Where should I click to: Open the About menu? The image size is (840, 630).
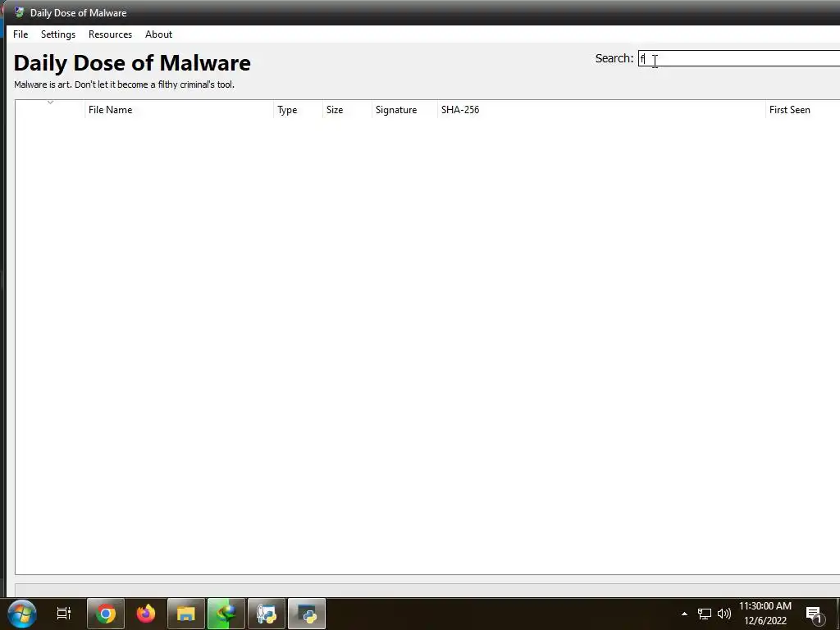[x=158, y=34]
